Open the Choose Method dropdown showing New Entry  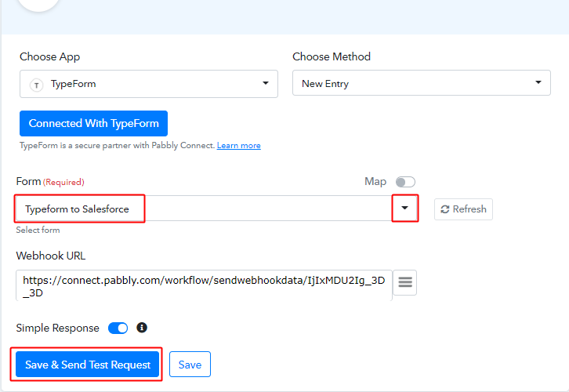(422, 83)
